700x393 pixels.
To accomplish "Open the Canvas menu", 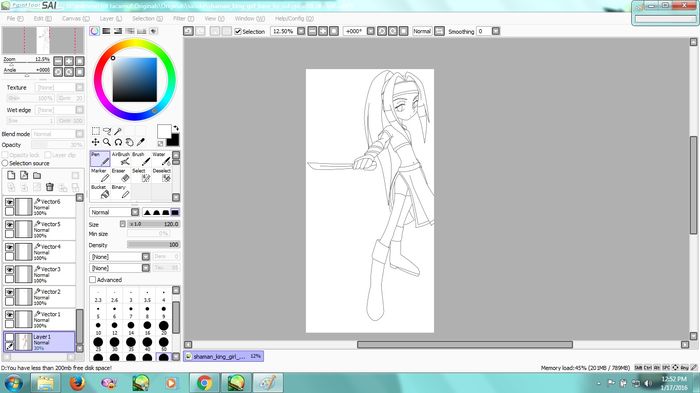I will (75, 18).
